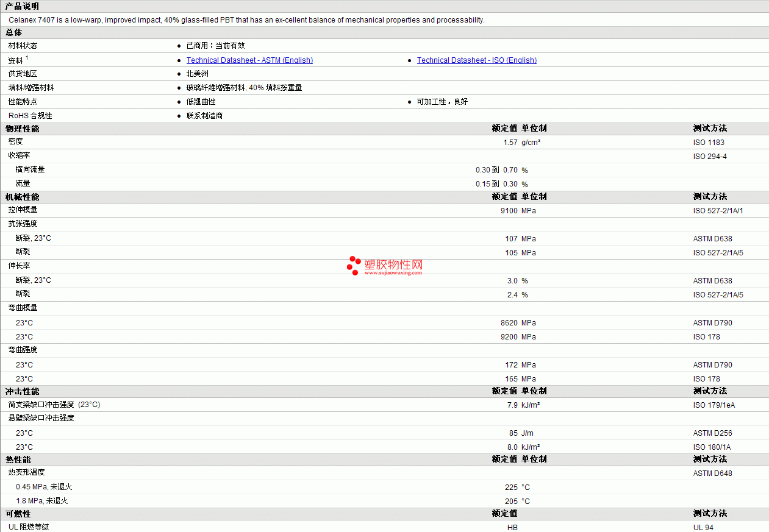Click the tensile modulus value 9100
Image resolution: width=769 pixels, height=532 pixels.
click(x=509, y=211)
